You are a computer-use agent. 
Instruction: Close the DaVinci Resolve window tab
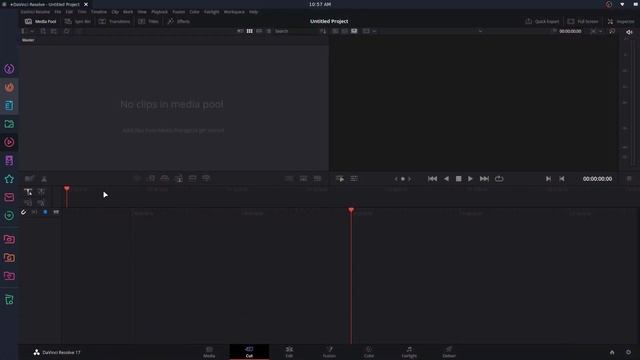click(x=86, y=4)
